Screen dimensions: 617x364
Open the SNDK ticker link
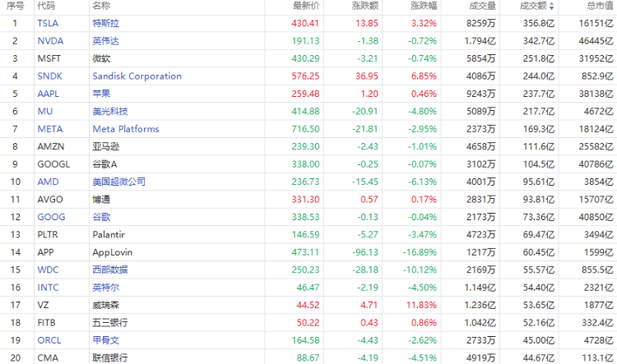[x=49, y=76]
